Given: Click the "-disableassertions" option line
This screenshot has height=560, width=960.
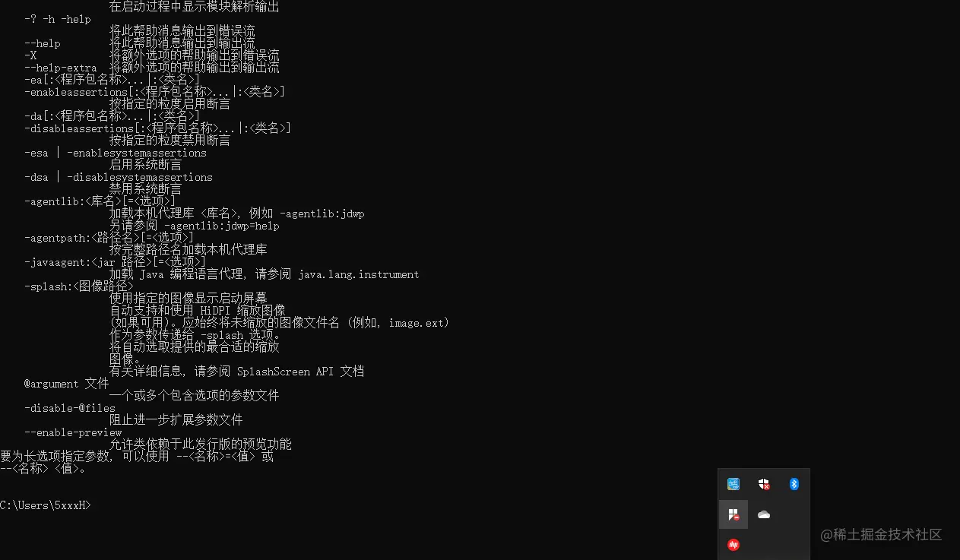Looking at the screenshot, I should pyautogui.click(x=158, y=128).
